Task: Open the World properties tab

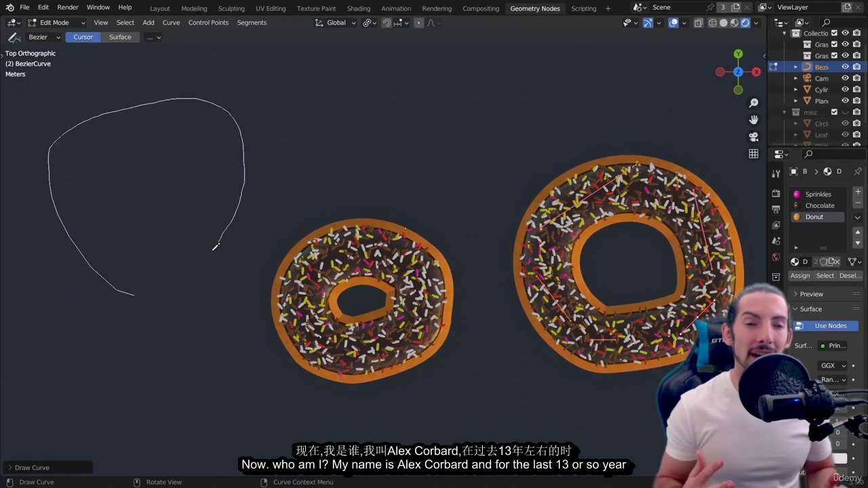Action: tap(776, 257)
